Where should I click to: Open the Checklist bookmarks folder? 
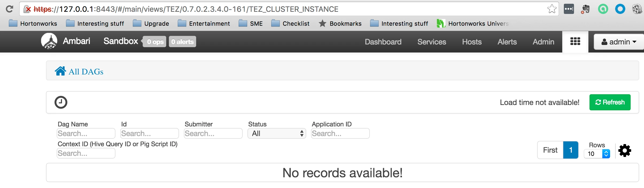coord(290,24)
